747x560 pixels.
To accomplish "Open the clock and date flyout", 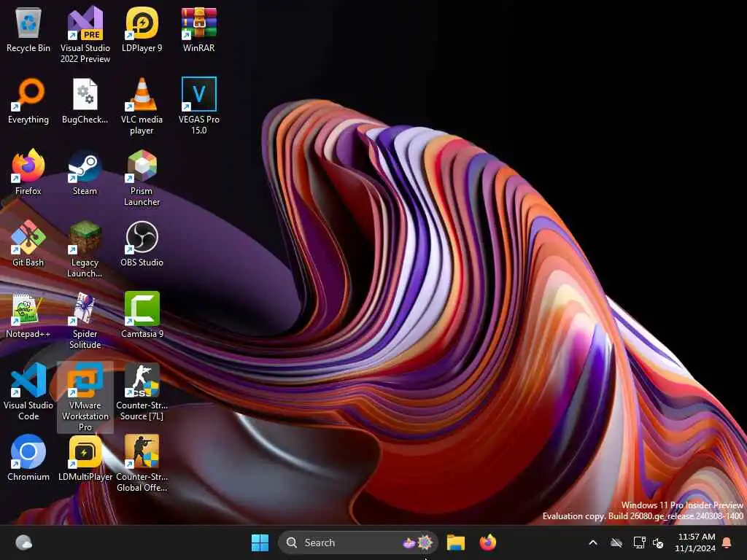I will pyautogui.click(x=695, y=542).
